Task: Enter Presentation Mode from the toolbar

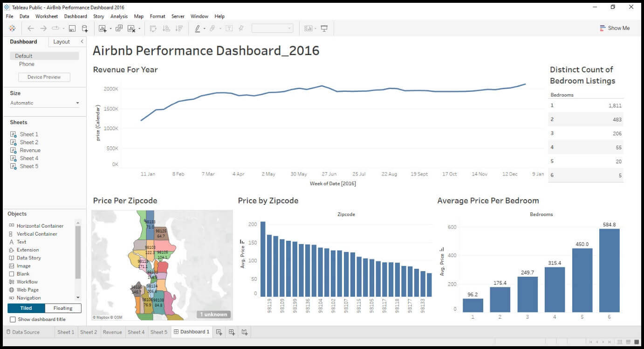Action: [325, 28]
